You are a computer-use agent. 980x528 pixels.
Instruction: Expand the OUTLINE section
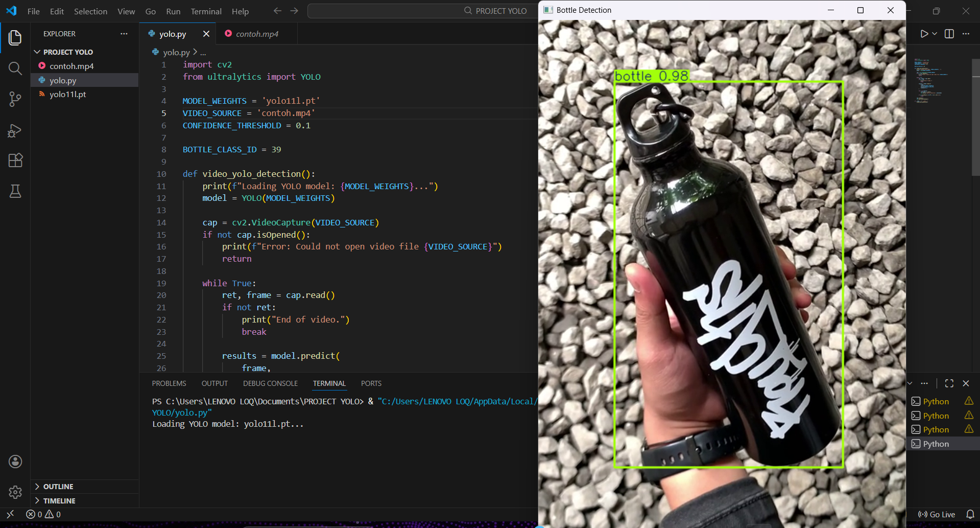tap(58, 487)
